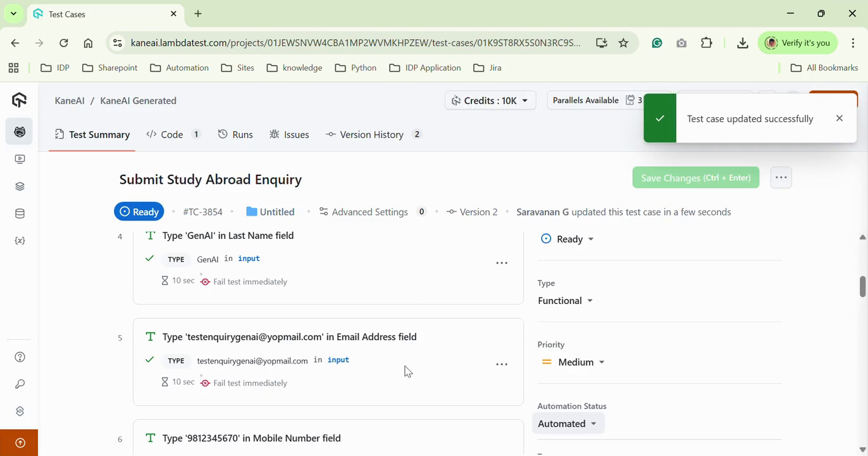The height and width of the screenshot is (456, 868).
Task: Change the Type Functional dropdown
Action: 566,301
